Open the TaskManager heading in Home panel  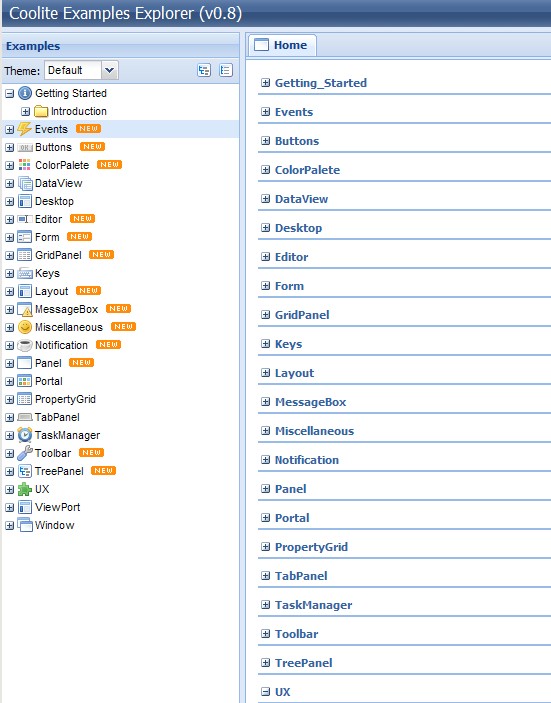313,605
